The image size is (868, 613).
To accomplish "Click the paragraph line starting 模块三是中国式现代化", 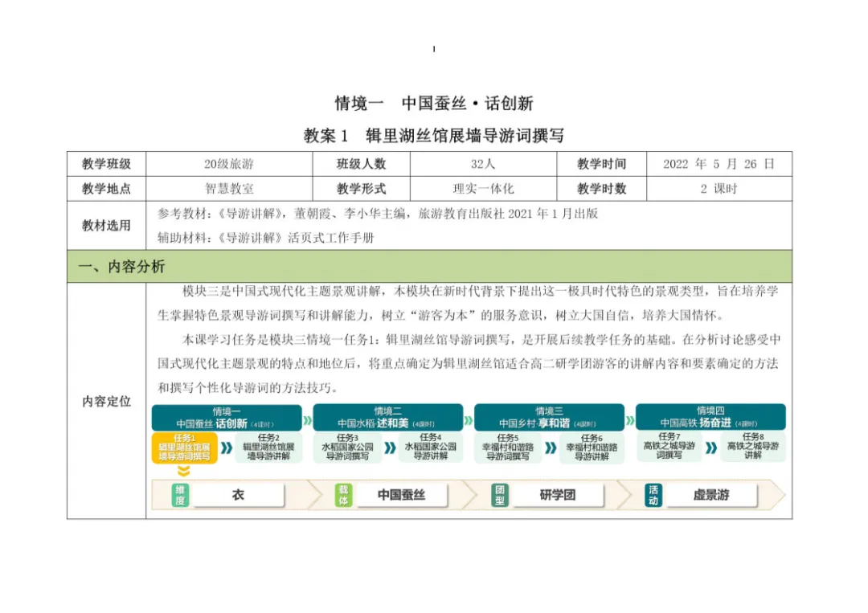I will click(x=480, y=292).
